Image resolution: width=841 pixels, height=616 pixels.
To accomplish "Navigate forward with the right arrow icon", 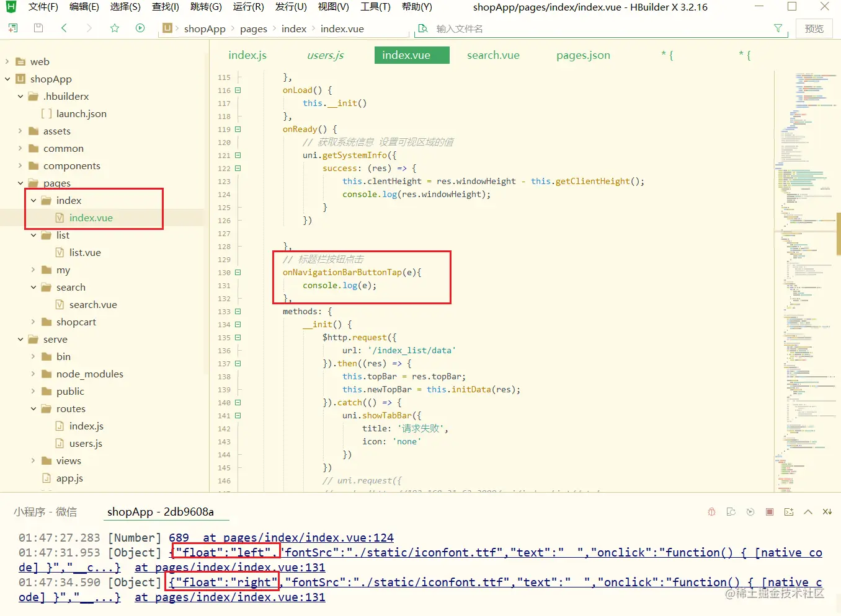I will tap(89, 28).
